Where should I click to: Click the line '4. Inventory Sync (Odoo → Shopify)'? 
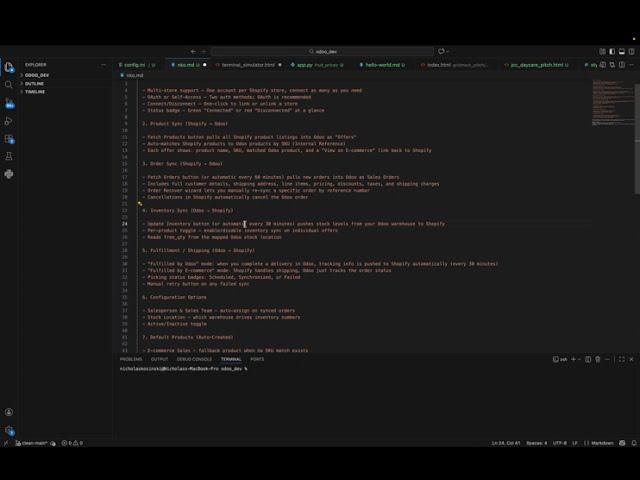[x=188, y=210]
